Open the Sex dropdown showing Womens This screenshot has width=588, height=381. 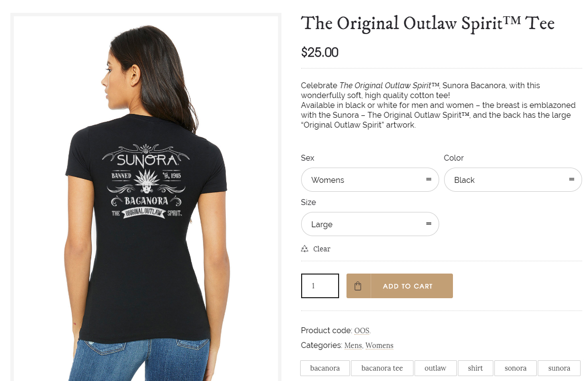370,179
